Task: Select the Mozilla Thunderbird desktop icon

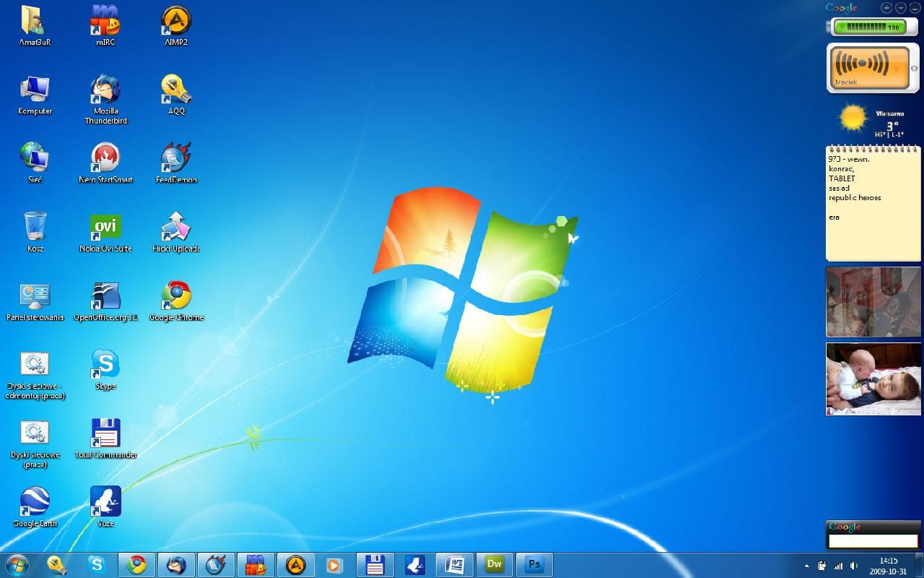Action: (x=105, y=90)
